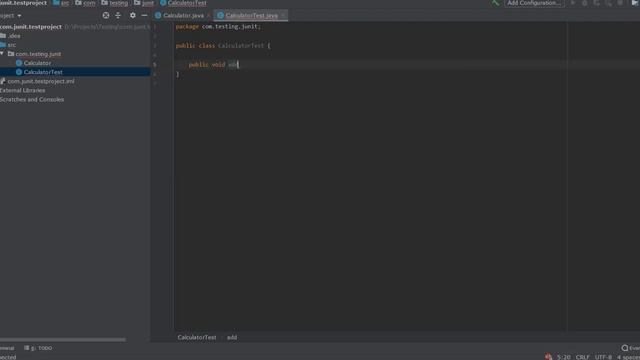
Task: Hide the project tool window
Action: pyautogui.click(x=144, y=16)
